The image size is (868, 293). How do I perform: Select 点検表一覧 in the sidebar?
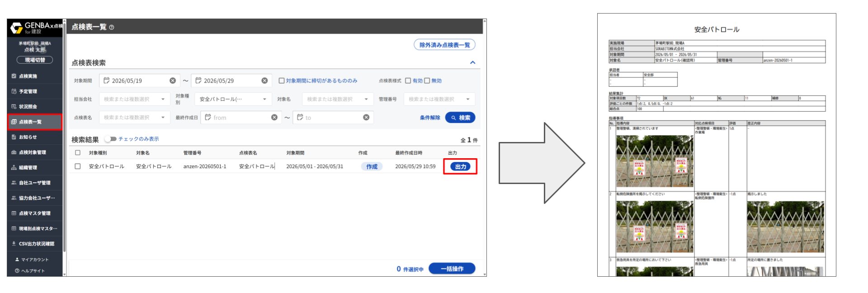coord(35,122)
